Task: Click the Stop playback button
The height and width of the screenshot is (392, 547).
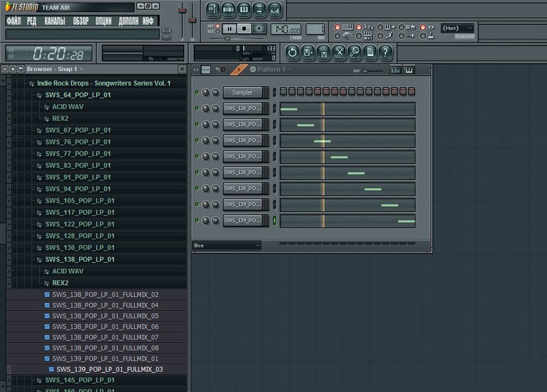Action: [x=244, y=29]
